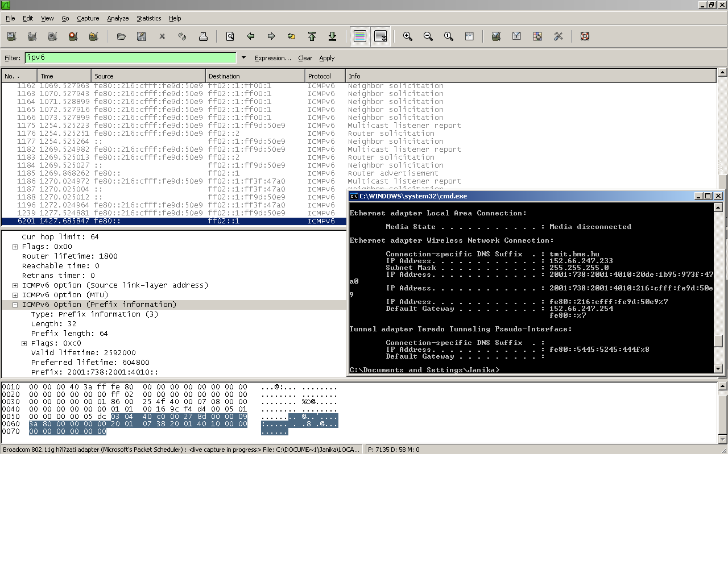The image size is (728, 582).
Task: Jump to the last packet
Action: tap(333, 36)
